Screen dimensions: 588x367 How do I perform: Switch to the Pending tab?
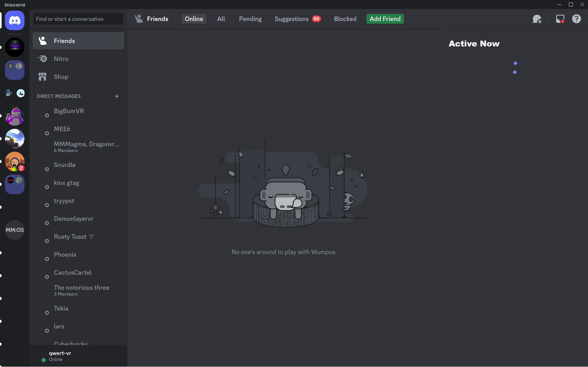point(250,19)
